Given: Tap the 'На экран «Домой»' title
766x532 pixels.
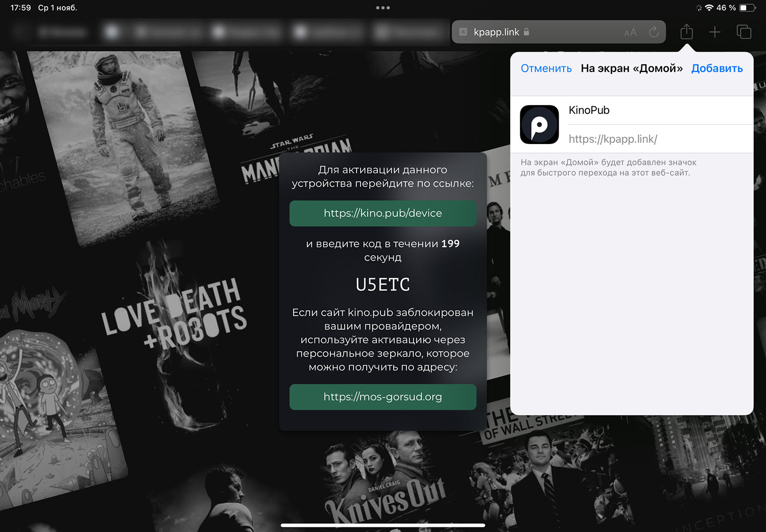Looking at the screenshot, I should (632, 68).
